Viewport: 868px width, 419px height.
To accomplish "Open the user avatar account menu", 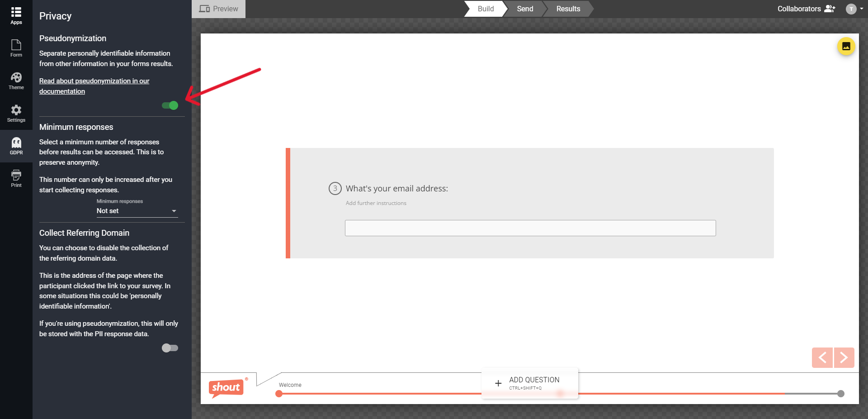I will point(851,9).
